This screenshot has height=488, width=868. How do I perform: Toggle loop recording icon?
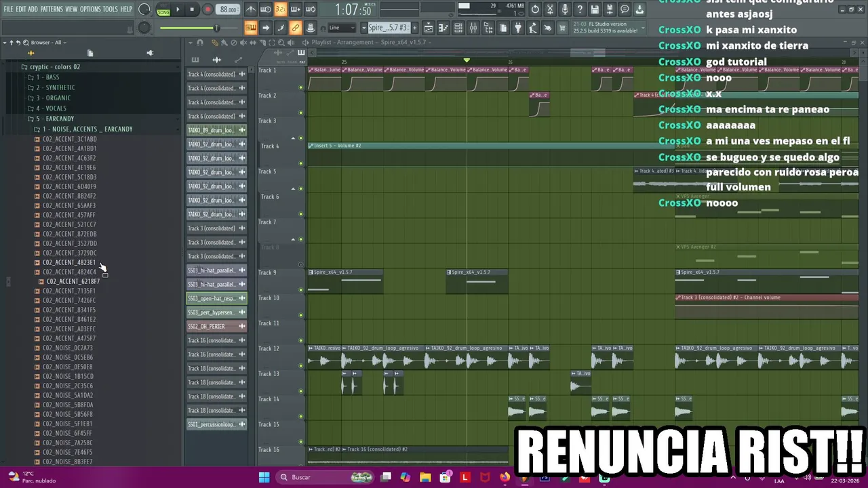point(311,9)
